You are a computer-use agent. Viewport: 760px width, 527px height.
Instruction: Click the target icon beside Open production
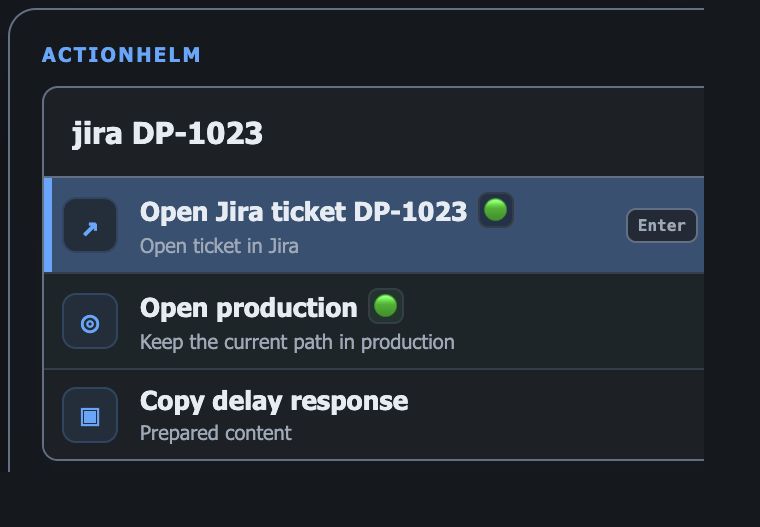(90, 321)
